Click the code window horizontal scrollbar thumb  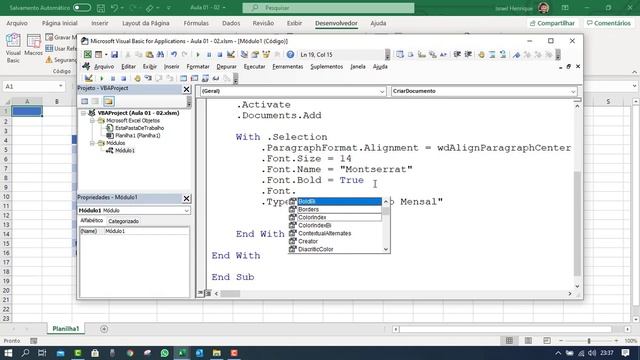(x=230, y=293)
